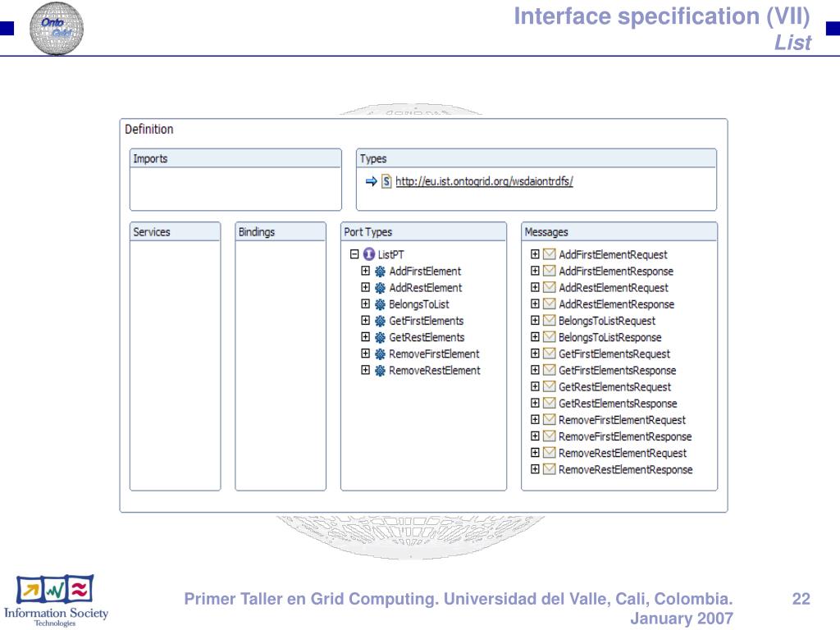
Task: Expand the RemoveFirstElement operation node
Action: tap(365, 354)
